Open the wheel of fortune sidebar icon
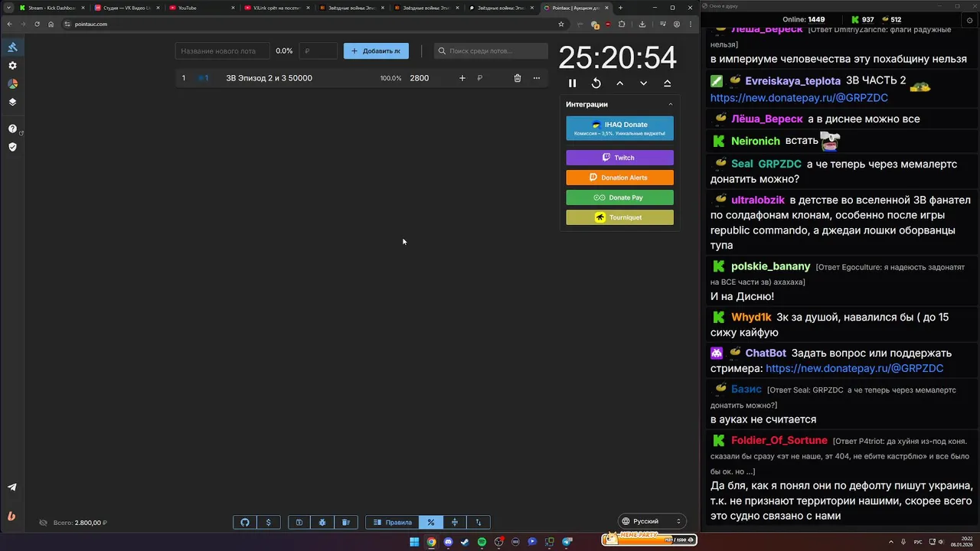 [x=12, y=84]
